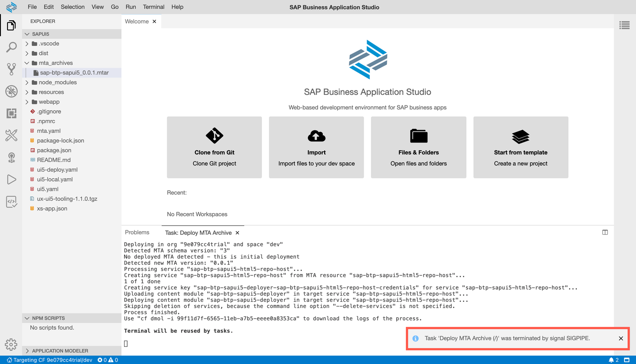Image resolution: width=636 pixels, height=364 pixels.
Task: Close the Deploy MTA Archive task tab
Action: (237, 233)
